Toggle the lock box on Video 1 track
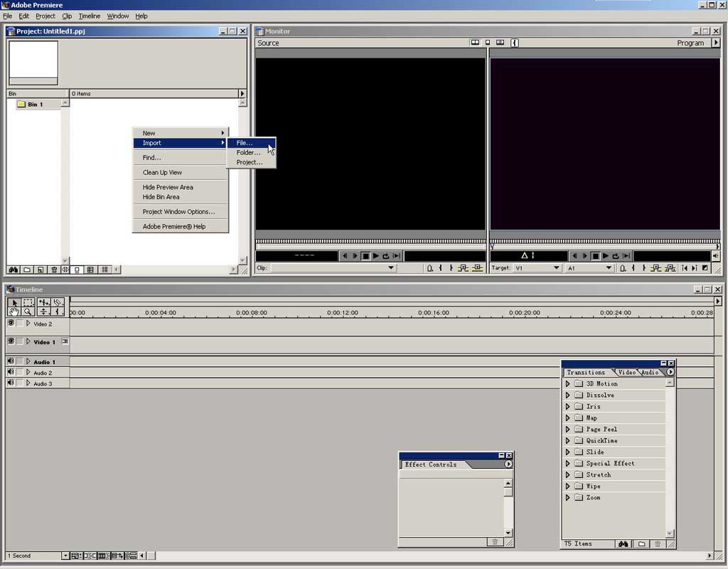This screenshot has width=728, height=569. tap(20, 342)
